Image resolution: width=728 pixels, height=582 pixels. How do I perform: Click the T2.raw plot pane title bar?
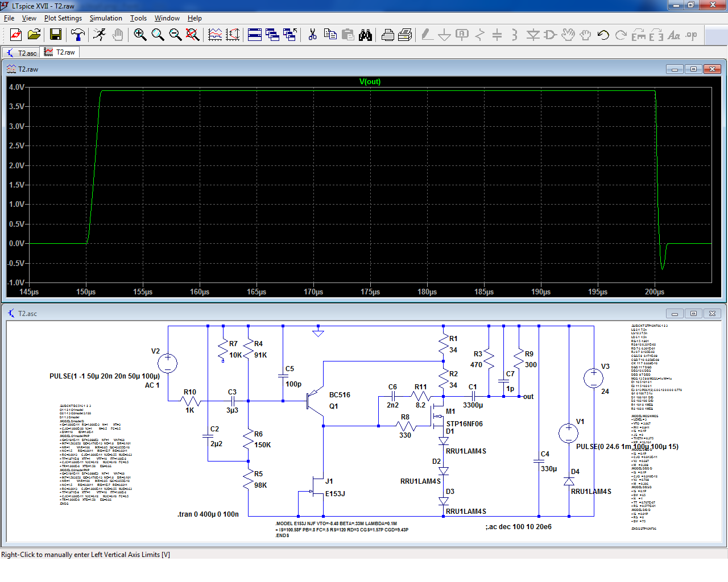(364, 69)
